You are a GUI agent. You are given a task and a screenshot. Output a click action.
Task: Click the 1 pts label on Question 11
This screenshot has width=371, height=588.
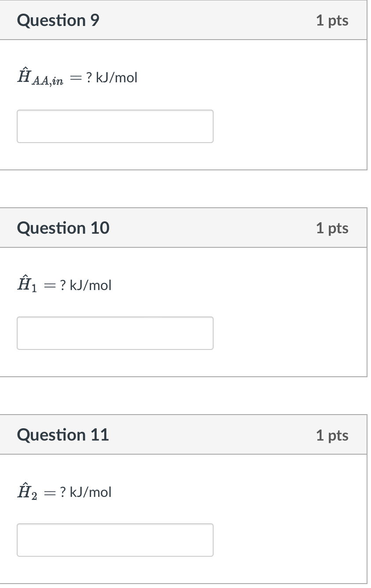333,435
